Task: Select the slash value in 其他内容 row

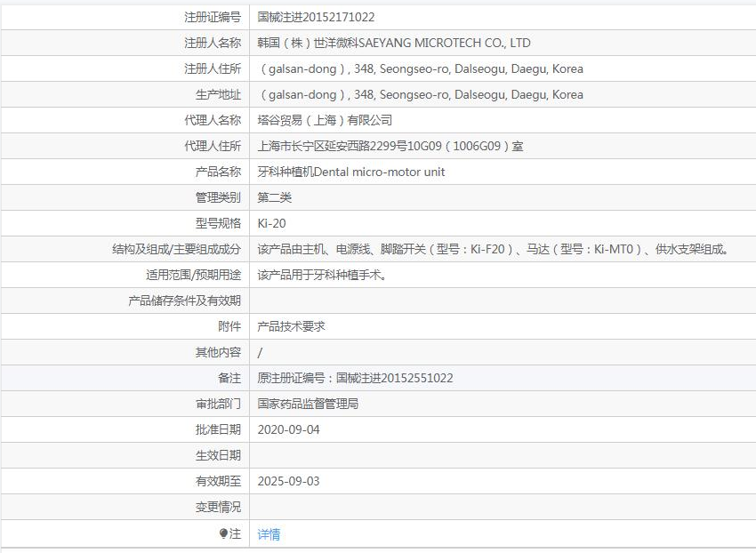Action: pos(260,353)
